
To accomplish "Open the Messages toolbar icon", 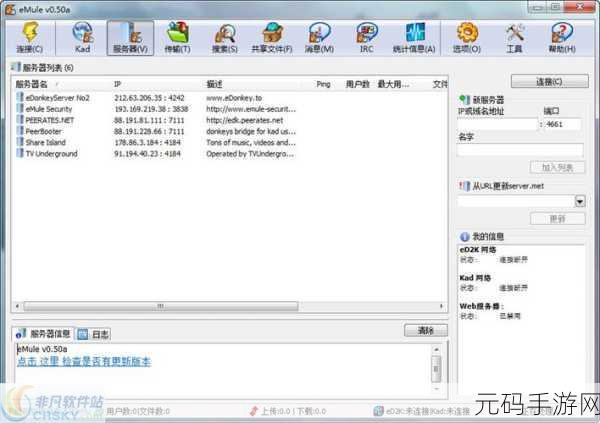I will point(319,32).
